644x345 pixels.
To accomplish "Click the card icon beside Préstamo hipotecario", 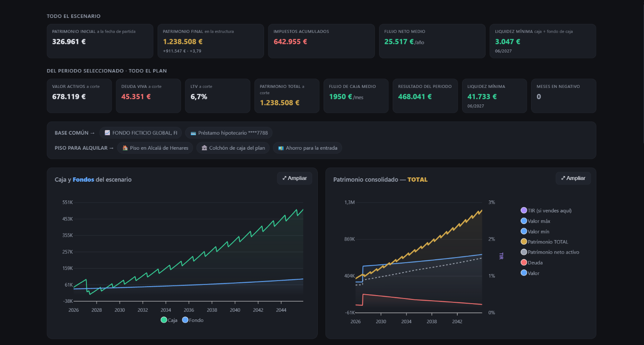I will (193, 133).
